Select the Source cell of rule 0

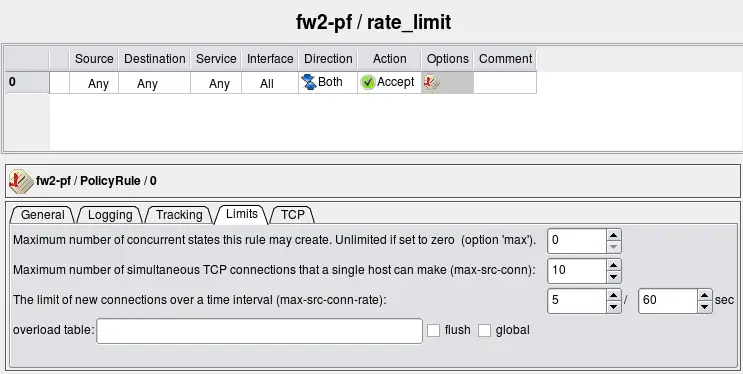94,83
